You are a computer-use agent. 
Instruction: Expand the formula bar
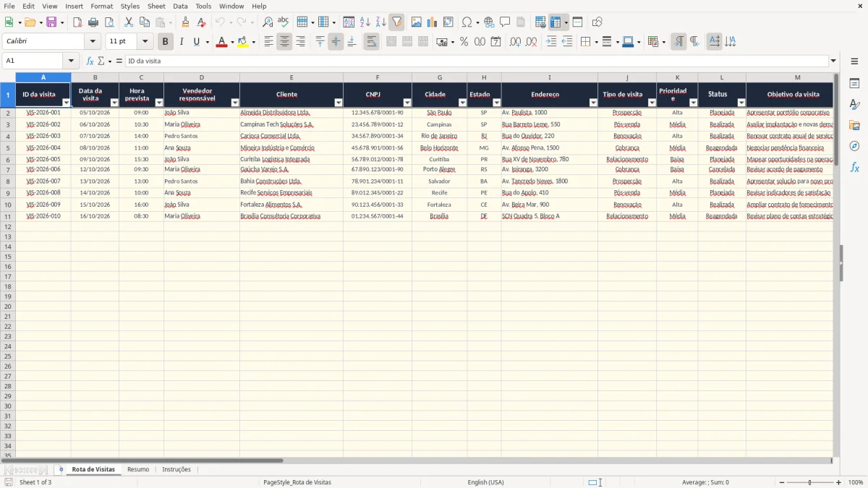pyautogui.click(x=833, y=61)
